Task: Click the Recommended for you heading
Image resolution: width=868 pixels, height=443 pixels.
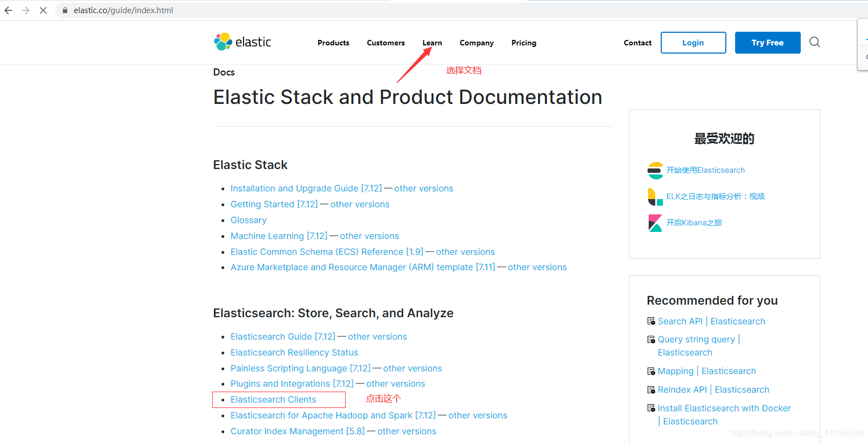Action: point(712,300)
